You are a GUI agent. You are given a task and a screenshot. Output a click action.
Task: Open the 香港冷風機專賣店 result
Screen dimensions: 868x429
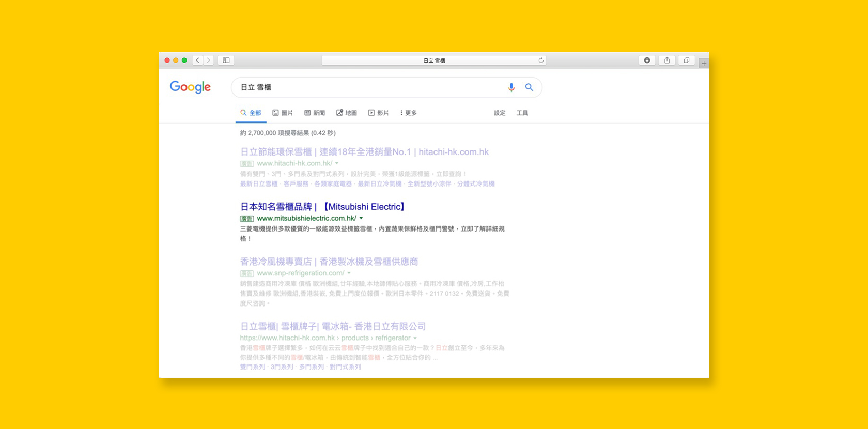329,262
